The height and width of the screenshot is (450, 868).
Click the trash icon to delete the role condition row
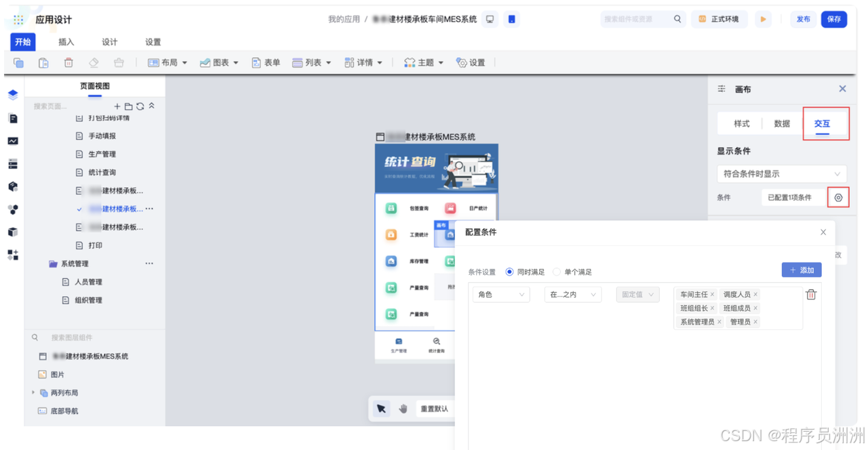pos(811,294)
